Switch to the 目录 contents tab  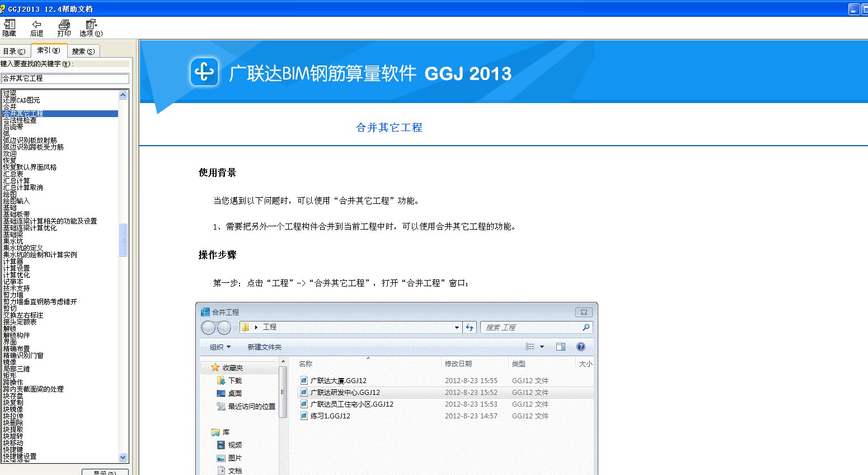click(15, 51)
